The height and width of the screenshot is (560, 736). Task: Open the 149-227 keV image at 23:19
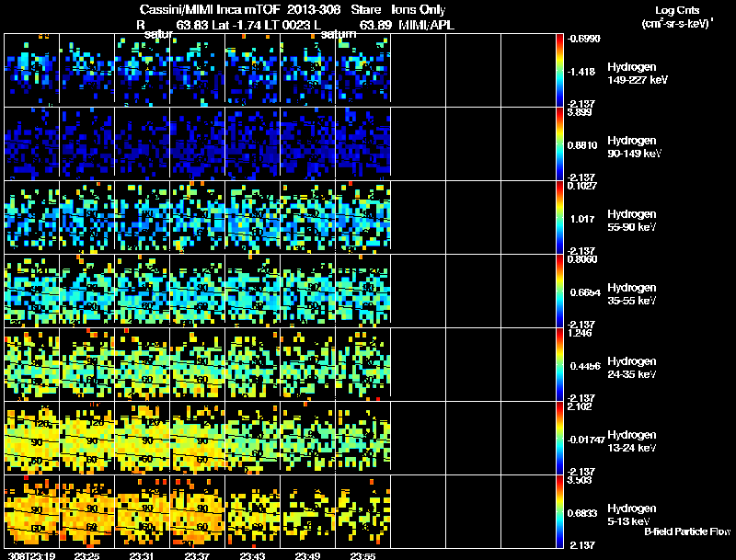[x=31, y=71]
